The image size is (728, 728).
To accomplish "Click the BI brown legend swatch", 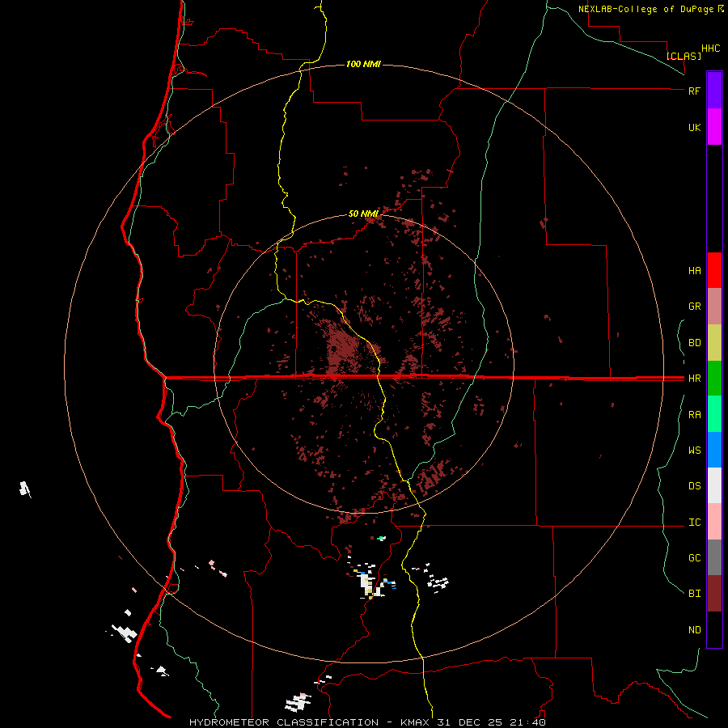I will click(x=714, y=594).
